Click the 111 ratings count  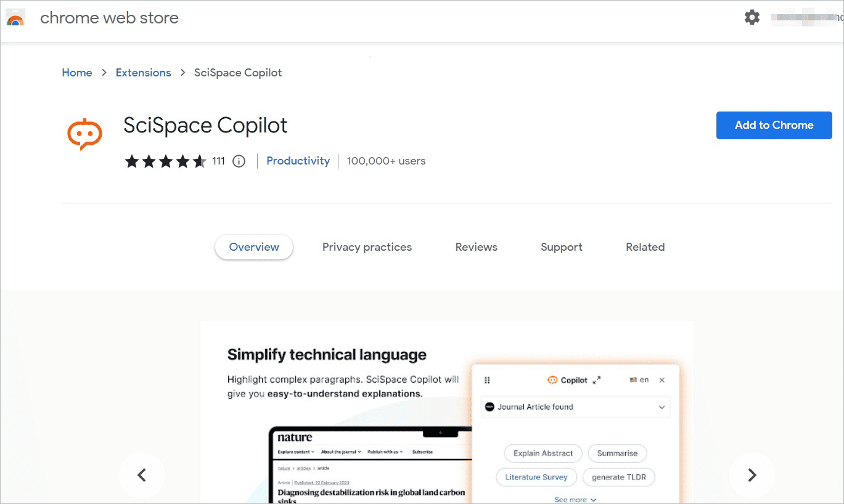point(219,161)
